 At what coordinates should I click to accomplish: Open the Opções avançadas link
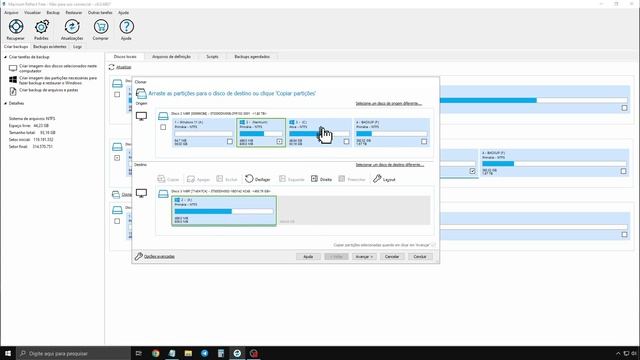(x=159, y=257)
